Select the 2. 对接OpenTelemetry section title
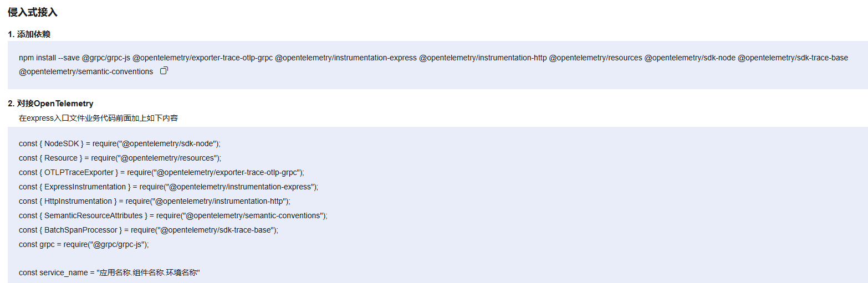Image resolution: width=868 pixels, height=283 pixels. pos(50,104)
